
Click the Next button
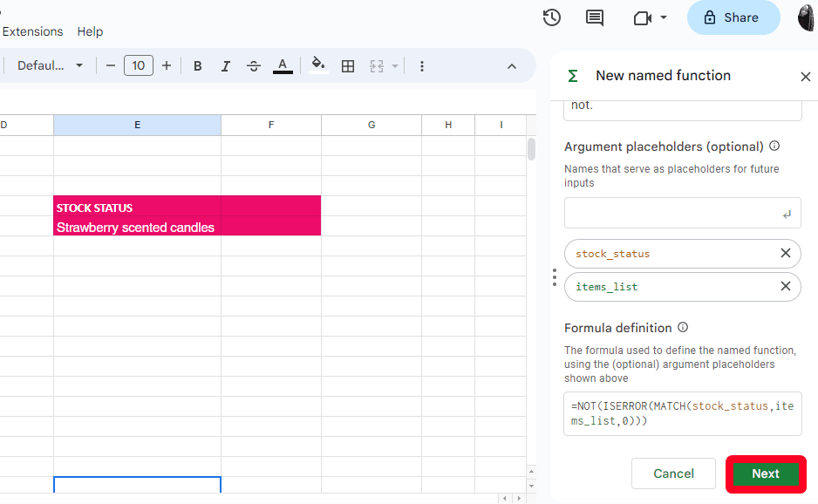tap(765, 473)
